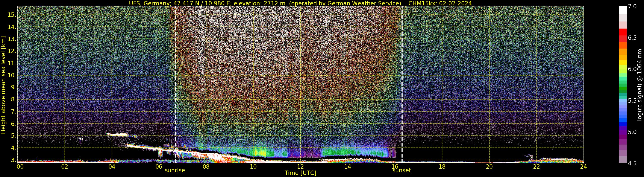The width and height of the screenshot is (644, 177).
Task: Click the red band near 6.5 on colorbar
Action: tap(623, 35)
